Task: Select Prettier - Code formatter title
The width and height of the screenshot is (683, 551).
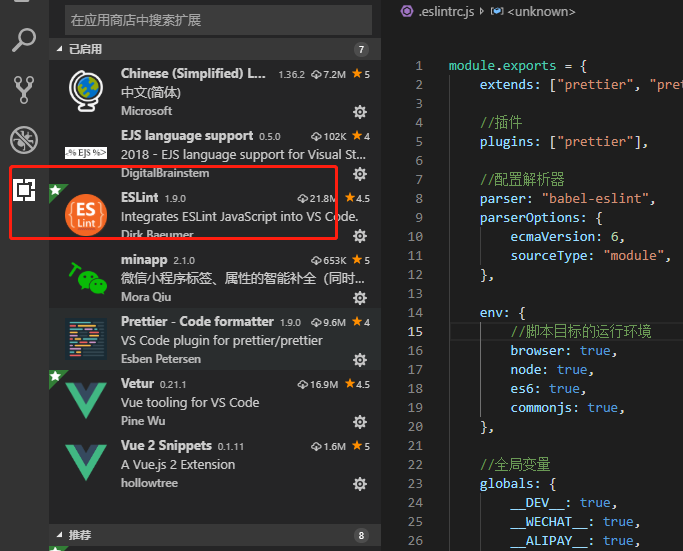Action: [197, 322]
